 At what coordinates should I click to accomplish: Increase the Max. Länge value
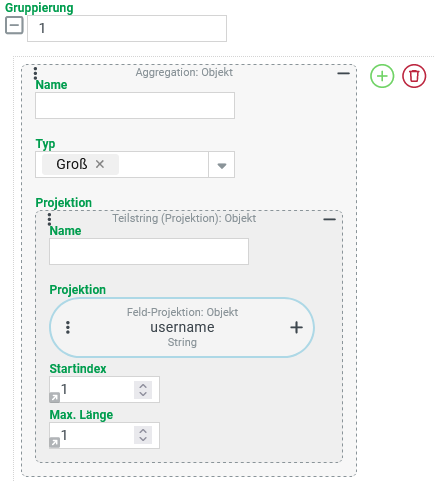point(143,432)
